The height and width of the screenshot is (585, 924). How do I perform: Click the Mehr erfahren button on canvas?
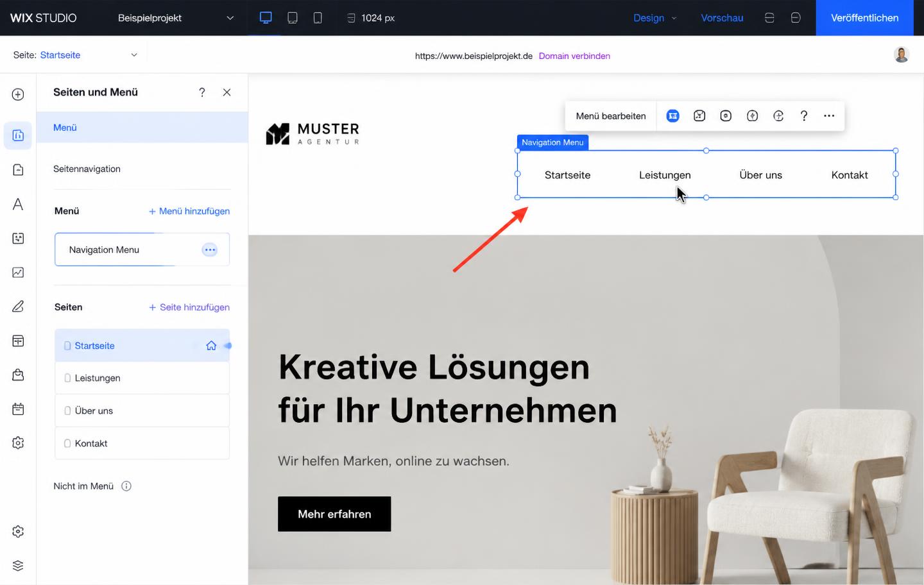pyautogui.click(x=334, y=514)
